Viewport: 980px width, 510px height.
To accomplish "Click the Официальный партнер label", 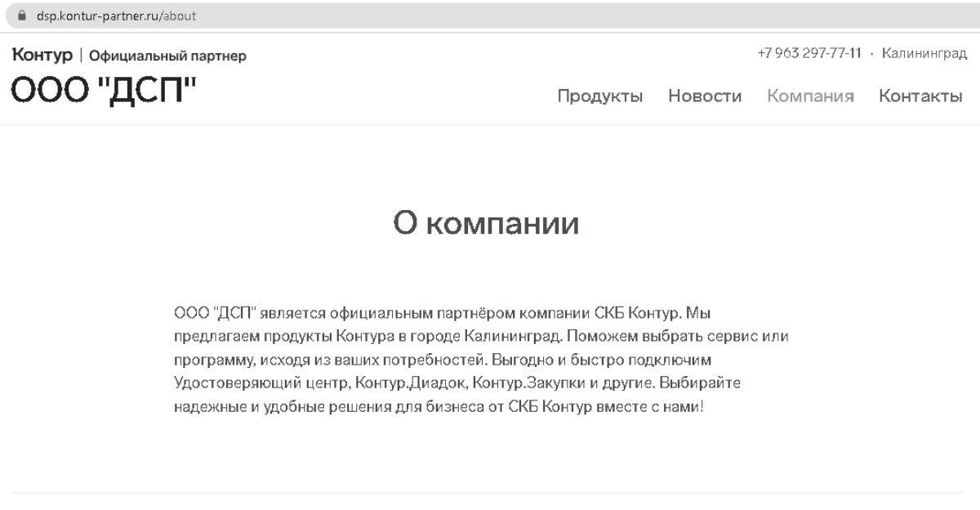I will tap(168, 56).
